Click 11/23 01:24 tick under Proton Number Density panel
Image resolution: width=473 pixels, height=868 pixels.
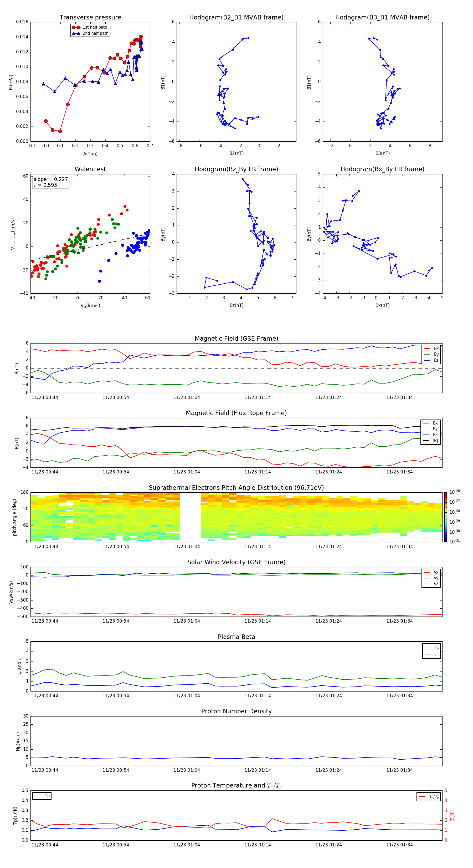click(x=328, y=770)
